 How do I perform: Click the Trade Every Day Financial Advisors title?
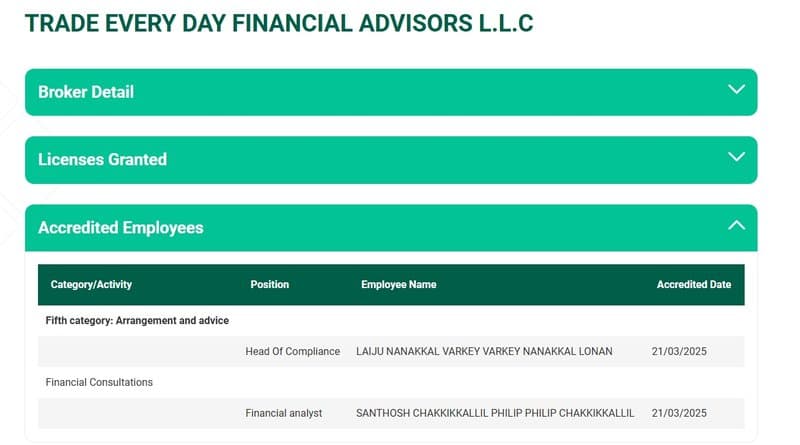[x=279, y=23]
